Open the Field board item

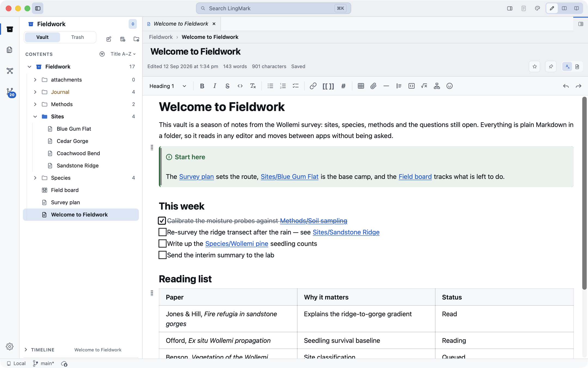click(x=65, y=190)
